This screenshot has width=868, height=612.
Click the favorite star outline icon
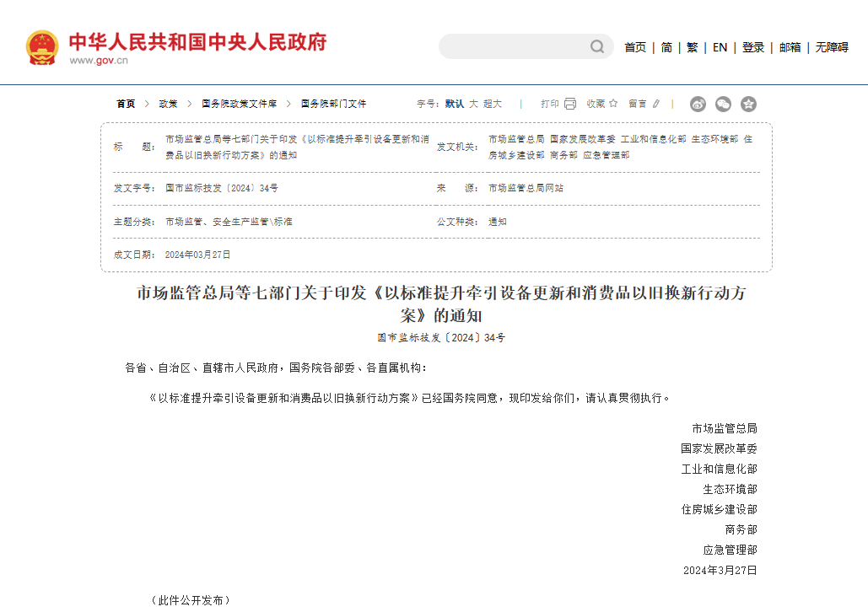[613, 104]
